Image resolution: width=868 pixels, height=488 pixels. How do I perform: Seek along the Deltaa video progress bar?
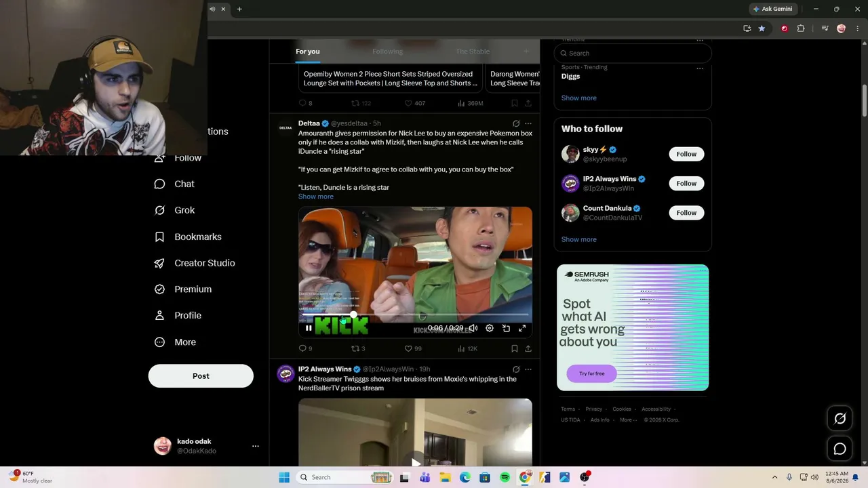415,315
